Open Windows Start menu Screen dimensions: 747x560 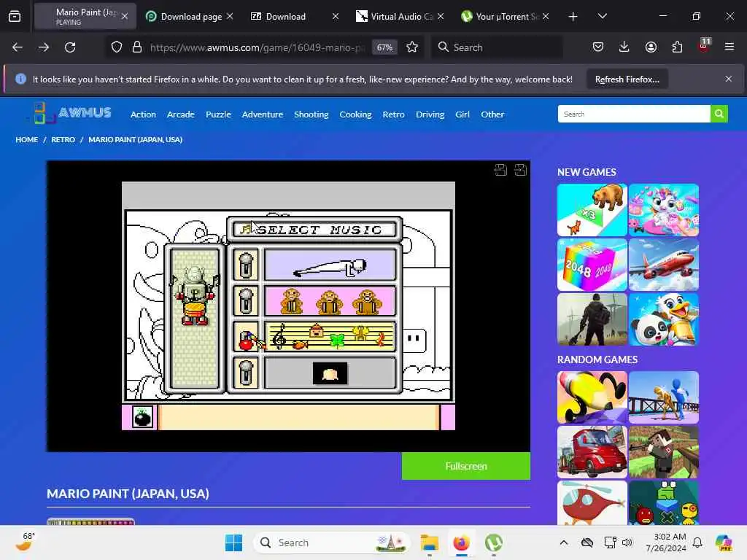[x=233, y=542]
